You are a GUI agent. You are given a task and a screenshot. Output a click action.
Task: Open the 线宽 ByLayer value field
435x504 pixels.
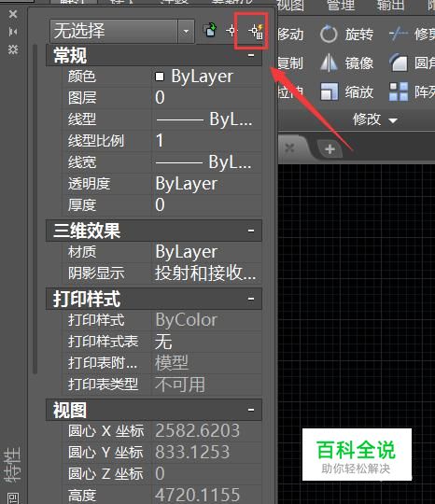point(206,162)
